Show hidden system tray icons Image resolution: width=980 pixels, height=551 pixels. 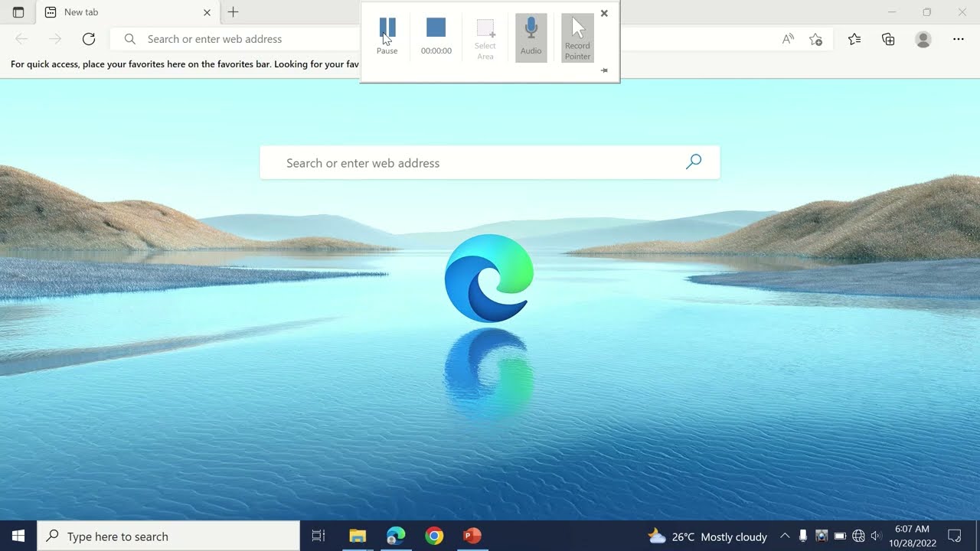click(x=785, y=536)
